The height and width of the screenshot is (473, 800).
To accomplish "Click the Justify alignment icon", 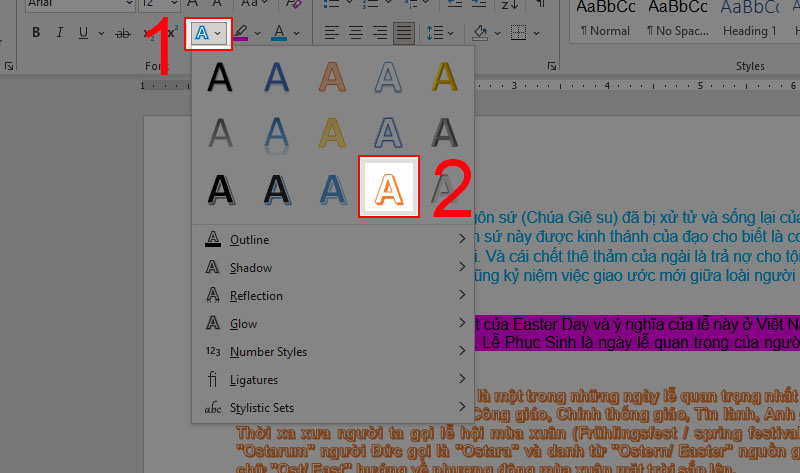I will [404, 33].
